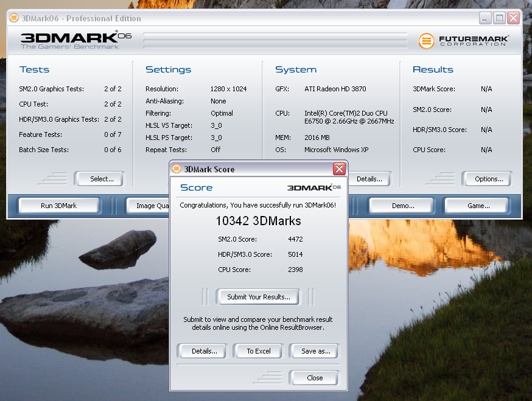
Task: Click the Tests section heading
Action: click(34, 69)
